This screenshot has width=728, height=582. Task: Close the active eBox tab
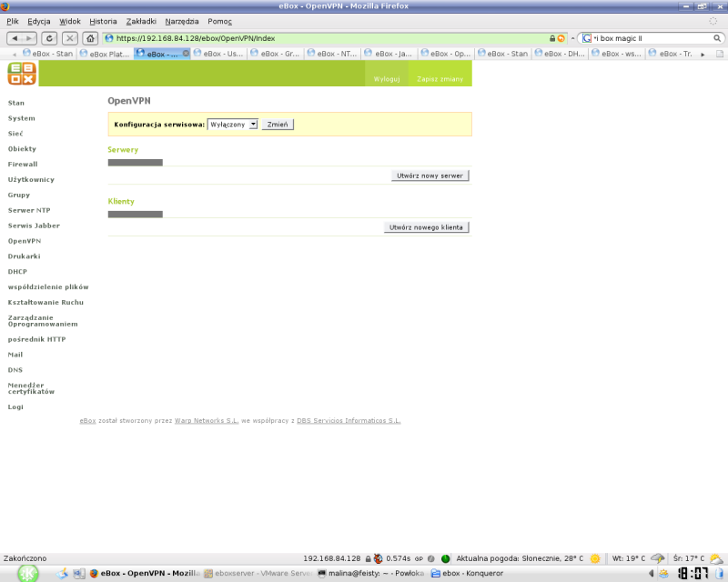[x=186, y=54]
